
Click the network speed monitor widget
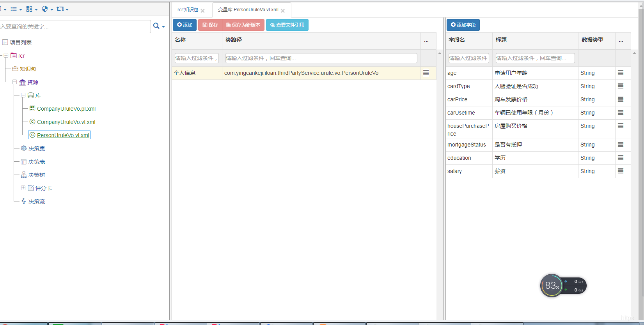563,286
